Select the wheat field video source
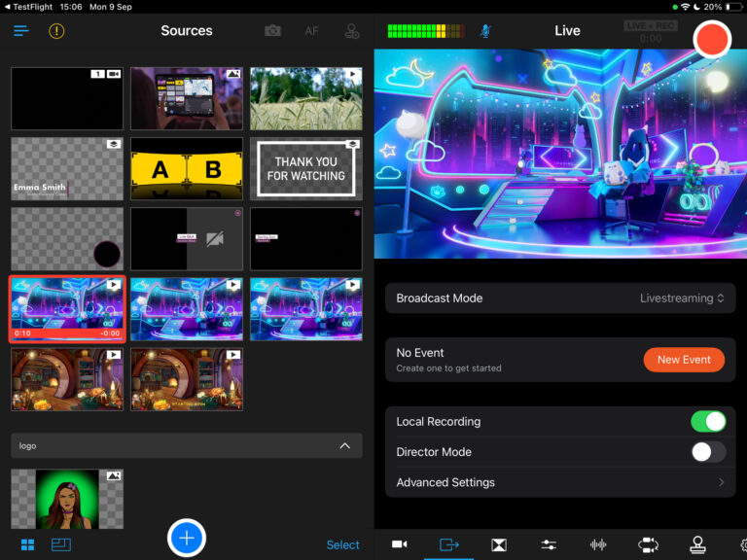The width and height of the screenshot is (747, 560). tap(306, 98)
